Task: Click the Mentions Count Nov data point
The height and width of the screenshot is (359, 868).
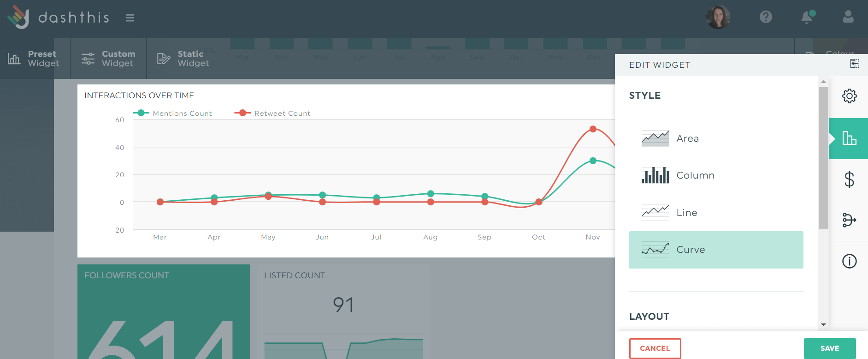Action: (593, 161)
